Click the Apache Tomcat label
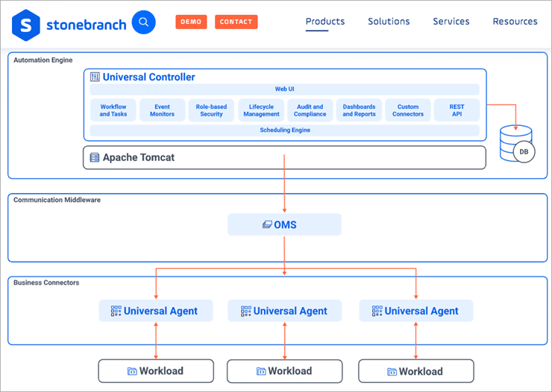The width and height of the screenshot is (552, 392). [x=139, y=157]
